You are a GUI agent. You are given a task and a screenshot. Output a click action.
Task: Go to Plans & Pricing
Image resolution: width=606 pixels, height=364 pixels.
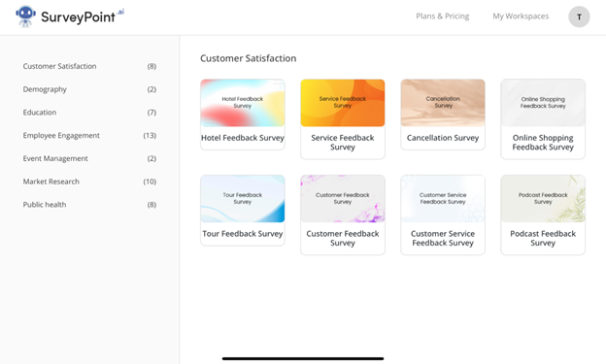(x=443, y=17)
